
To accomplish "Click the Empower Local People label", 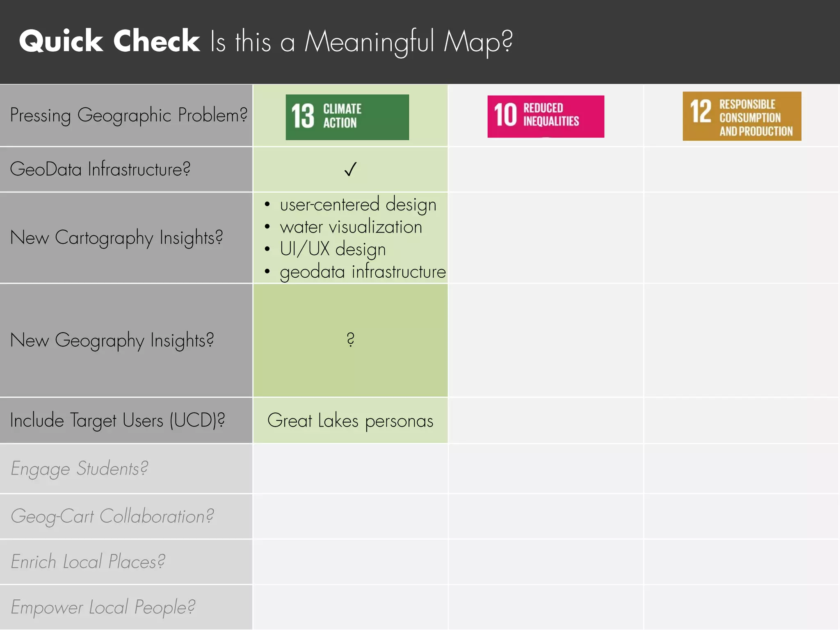I will (103, 607).
